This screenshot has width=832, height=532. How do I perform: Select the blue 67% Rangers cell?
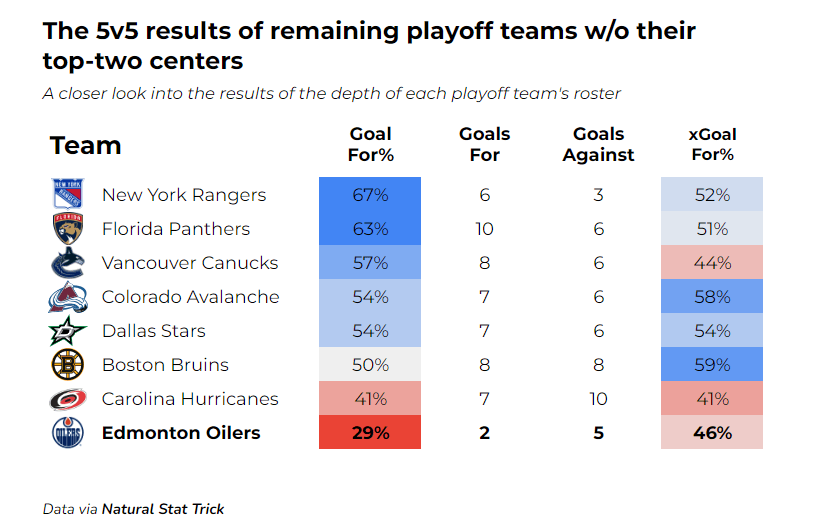pyautogui.click(x=370, y=195)
